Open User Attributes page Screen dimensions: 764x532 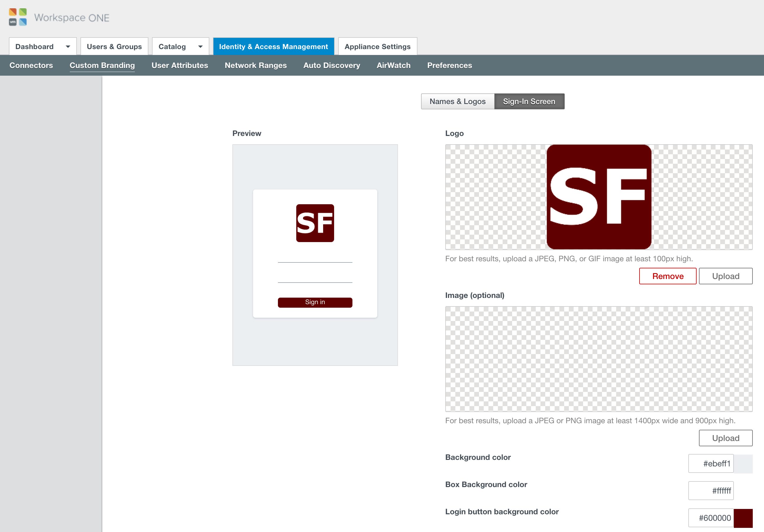(x=180, y=65)
